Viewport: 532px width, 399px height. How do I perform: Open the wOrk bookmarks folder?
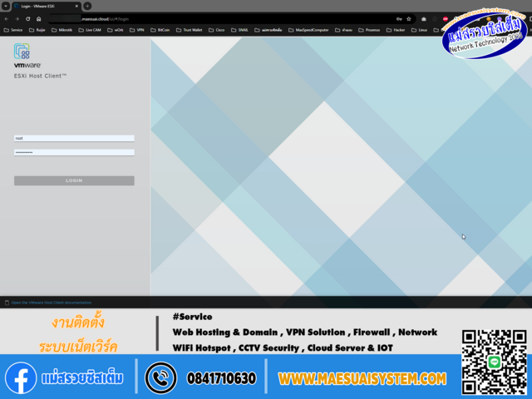coord(116,30)
